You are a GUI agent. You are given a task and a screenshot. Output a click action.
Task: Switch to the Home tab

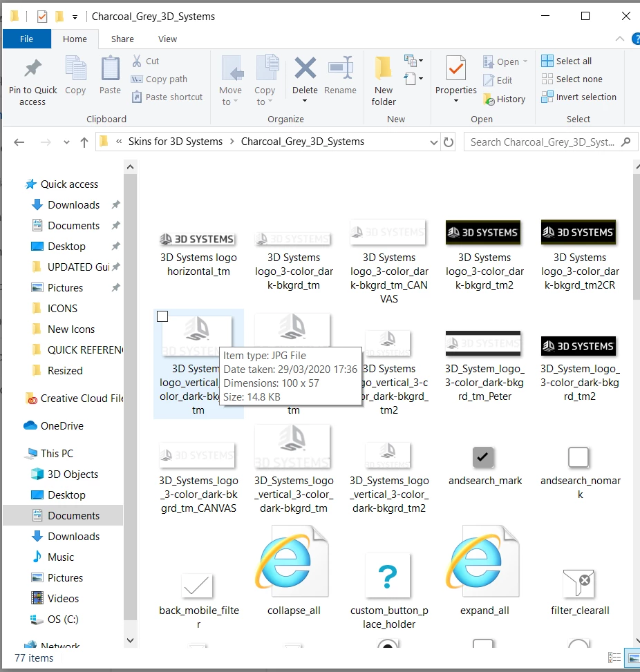pos(75,39)
